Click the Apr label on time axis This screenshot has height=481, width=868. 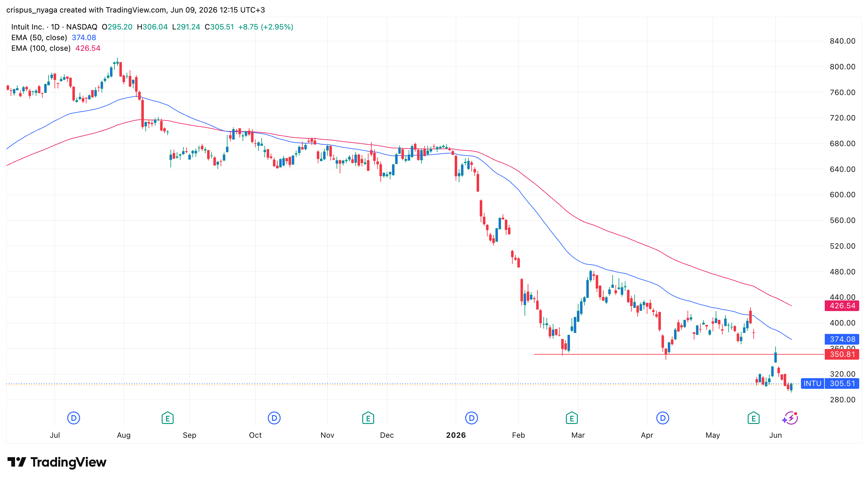tap(647, 435)
